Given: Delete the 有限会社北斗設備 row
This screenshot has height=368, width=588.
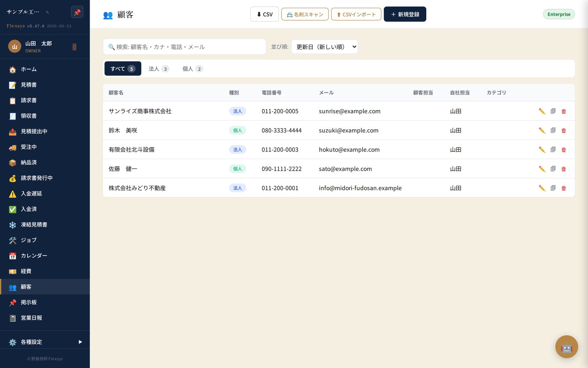Looking at the screenshot, I should pyautogui.click(x=564, y=149).
